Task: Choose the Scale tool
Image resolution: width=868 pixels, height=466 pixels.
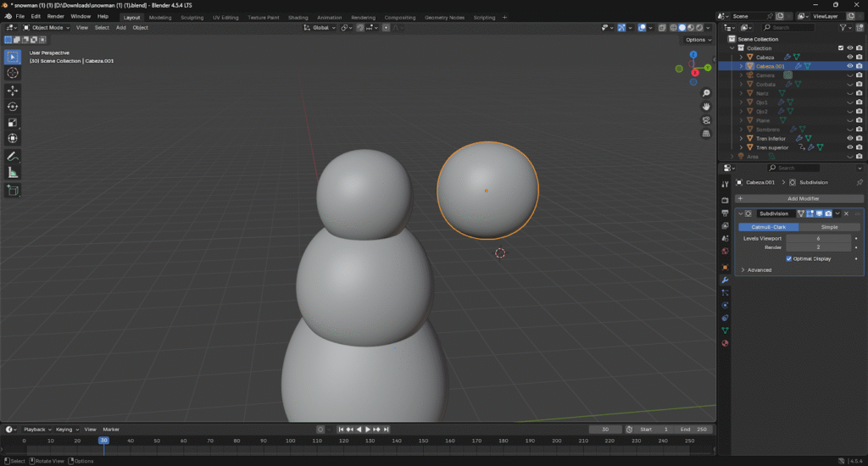Action: tap(13, 122)
